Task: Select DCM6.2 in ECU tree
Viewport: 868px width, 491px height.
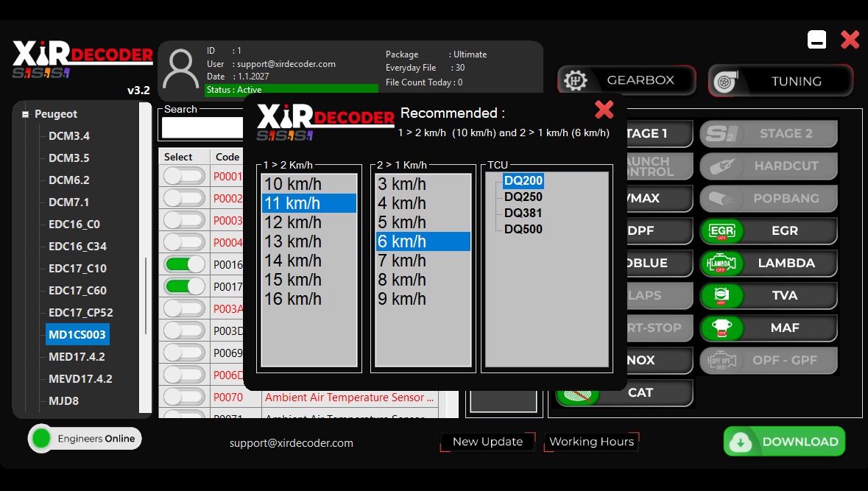Action: click(69, 180)
